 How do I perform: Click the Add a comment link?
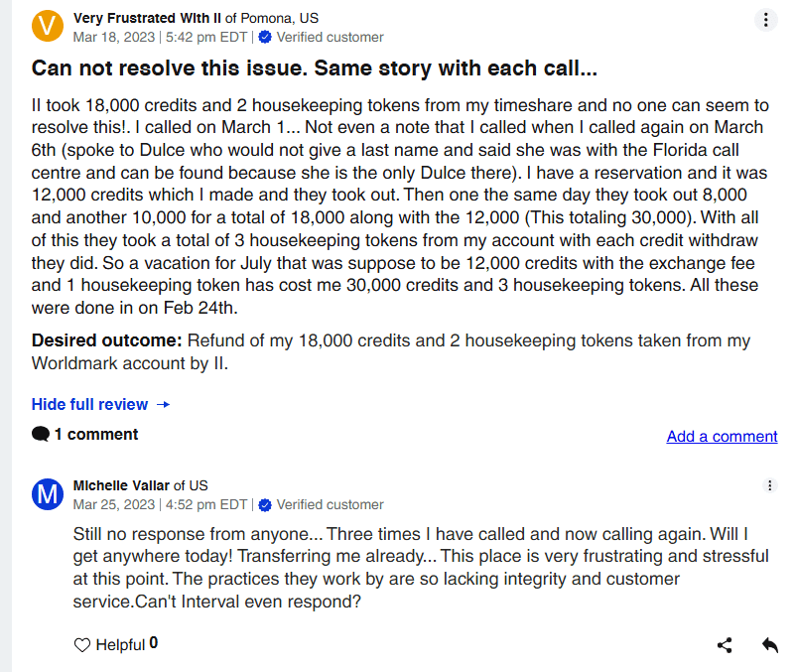(x=722, y=437)
